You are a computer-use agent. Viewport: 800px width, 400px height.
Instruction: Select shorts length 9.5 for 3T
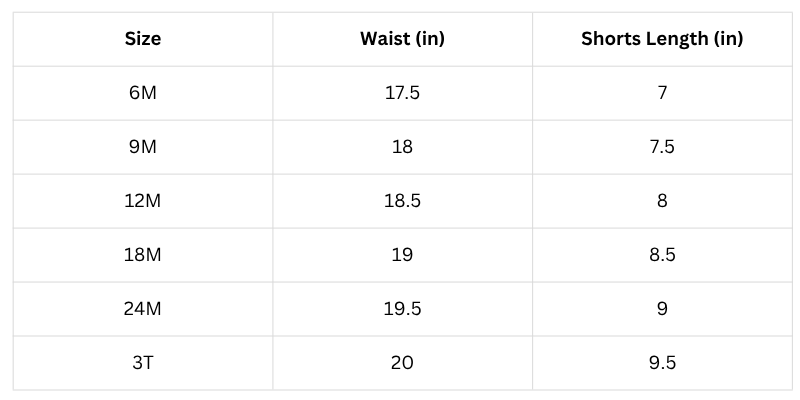pyautogui.click(x=662, y=363)
